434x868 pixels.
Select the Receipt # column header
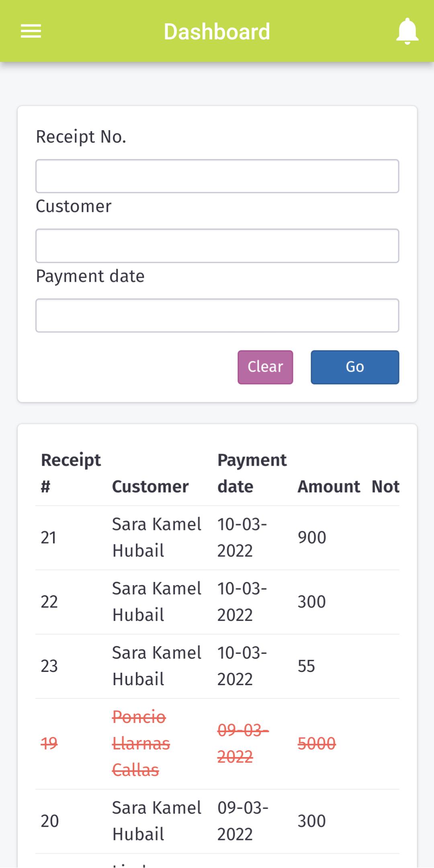(71, 473)
